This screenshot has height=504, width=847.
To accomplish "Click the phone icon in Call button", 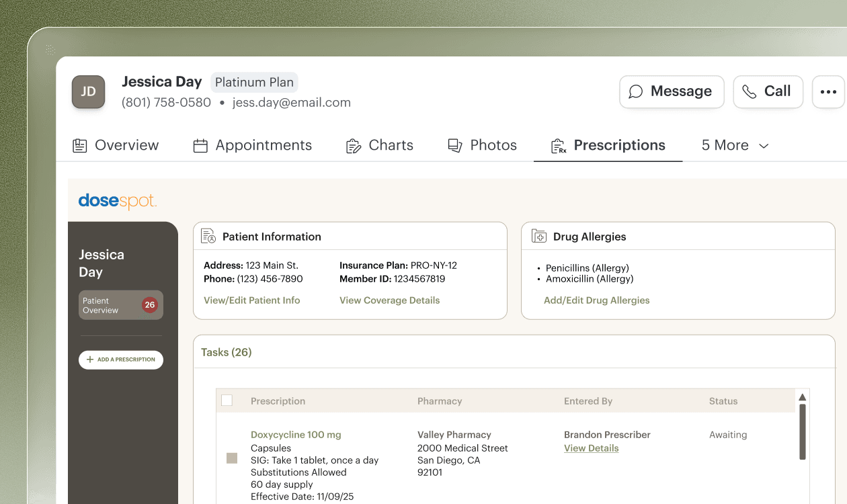I will click(x=749, y=91).
